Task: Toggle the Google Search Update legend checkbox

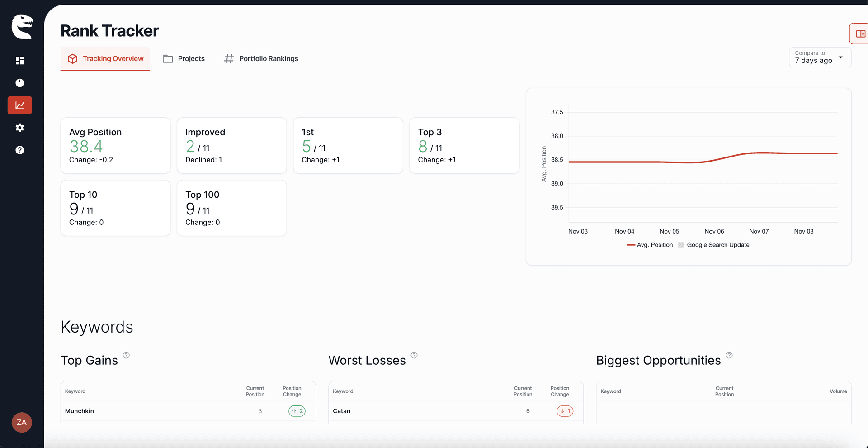Action: (681, 245)
